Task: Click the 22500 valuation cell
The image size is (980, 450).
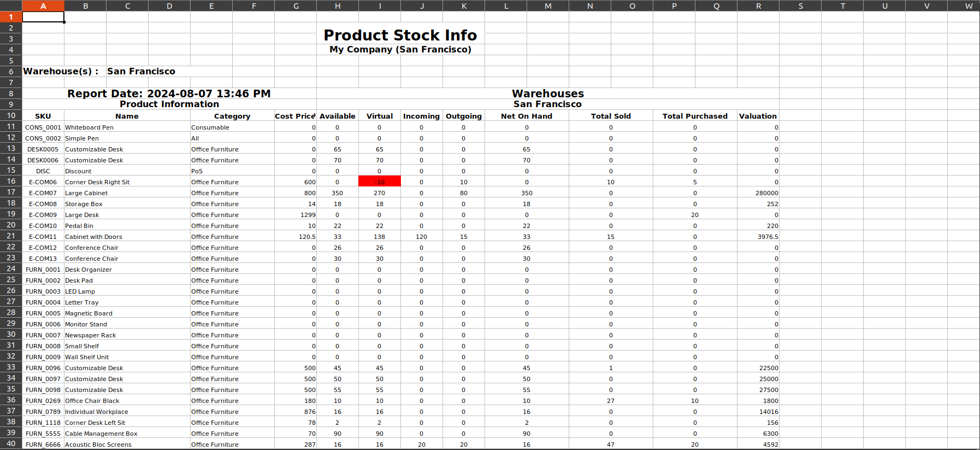Action: [x=758, y=367]
